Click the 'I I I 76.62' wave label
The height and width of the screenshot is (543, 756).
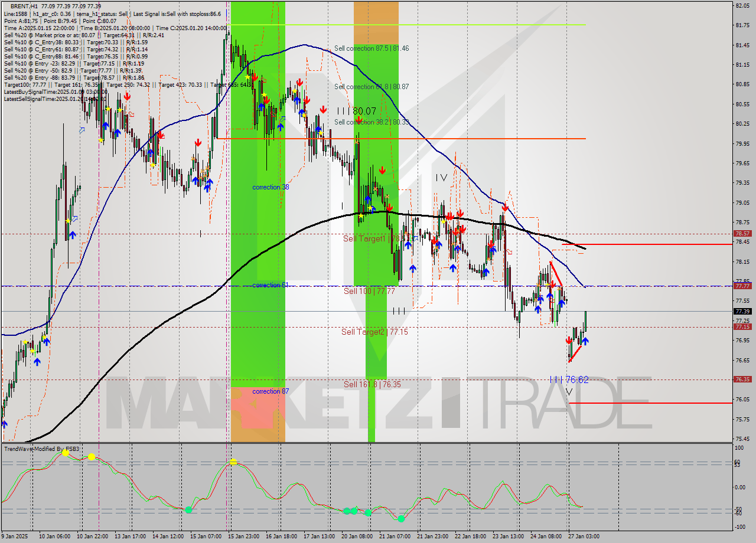569,380
